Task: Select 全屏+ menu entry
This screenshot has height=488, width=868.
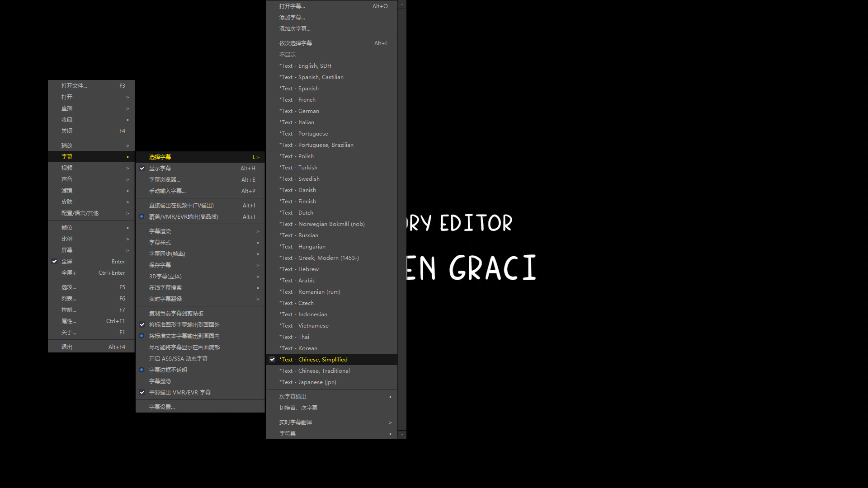Action: [91, 273]
